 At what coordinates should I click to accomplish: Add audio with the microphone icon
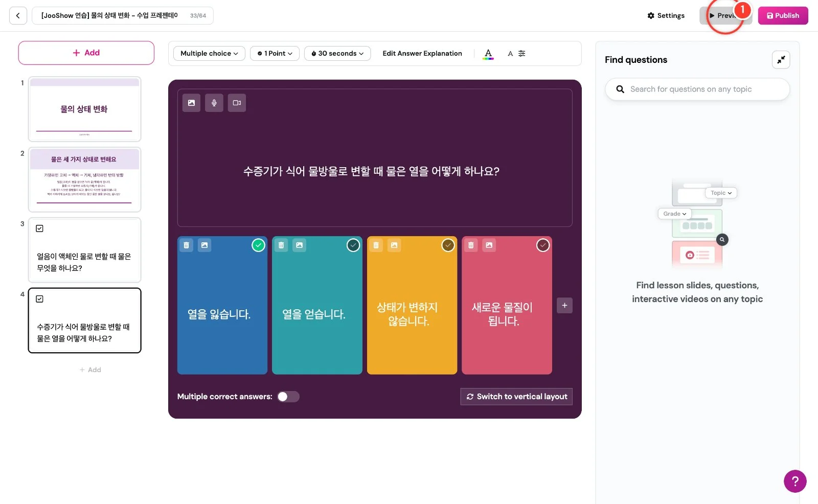click(214, 103)
